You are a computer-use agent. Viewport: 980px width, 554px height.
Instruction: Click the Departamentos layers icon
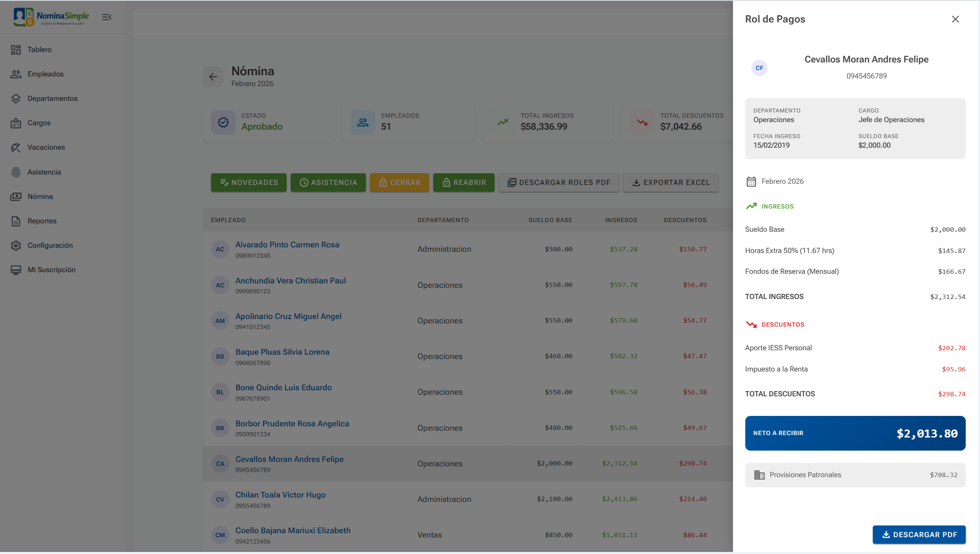(x=16, y=98)
